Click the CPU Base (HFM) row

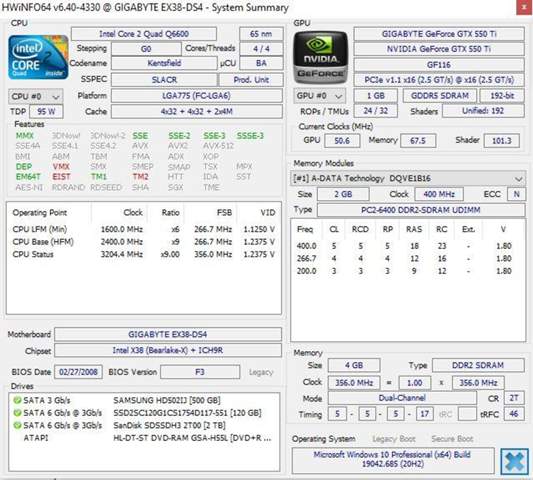coord(143,242)
